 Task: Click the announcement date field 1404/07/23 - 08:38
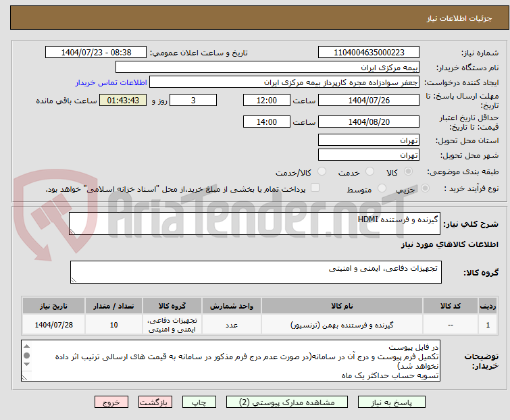[x=96, y=53]
